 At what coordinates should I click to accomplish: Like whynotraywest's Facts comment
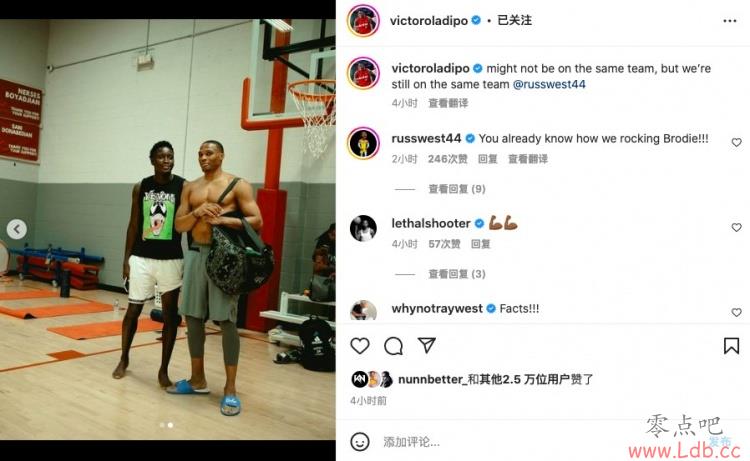737,312
